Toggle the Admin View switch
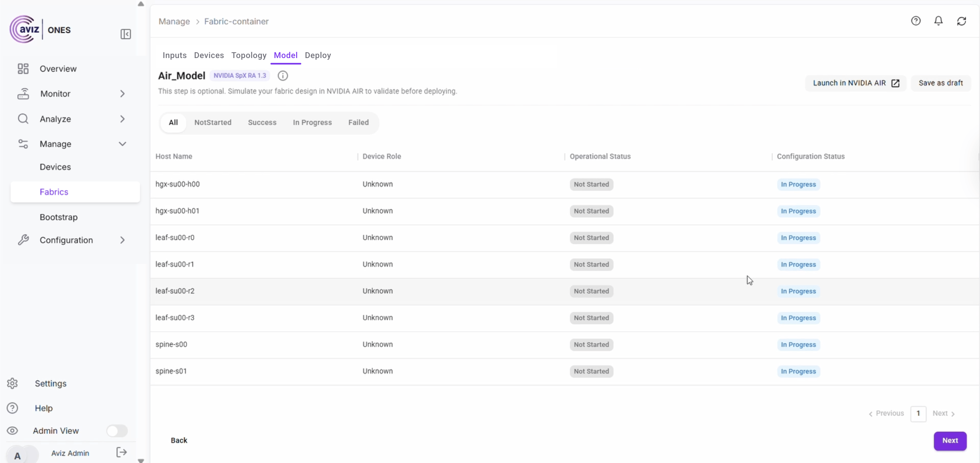This screenshot has height=463, width=980. click(x=117, y=431)
